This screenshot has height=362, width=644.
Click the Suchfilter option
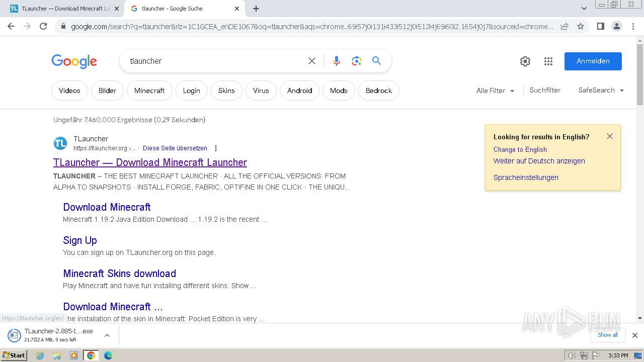click(545, 90)
